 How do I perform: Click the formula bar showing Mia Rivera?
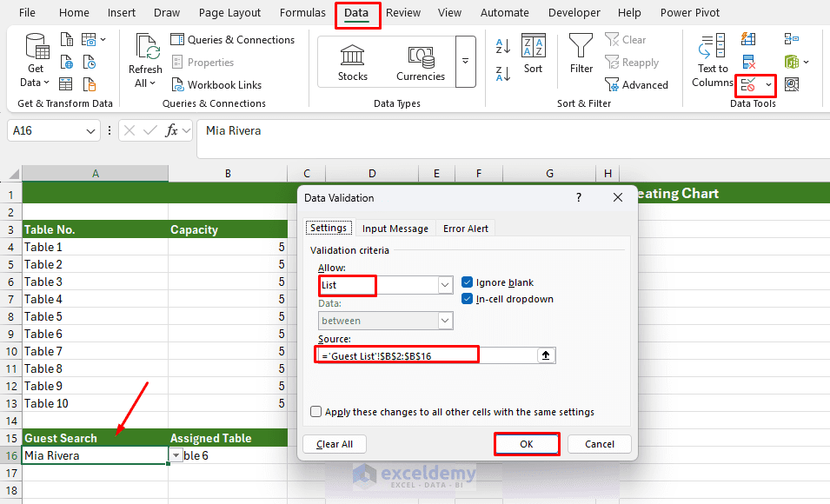pos(513,139)
